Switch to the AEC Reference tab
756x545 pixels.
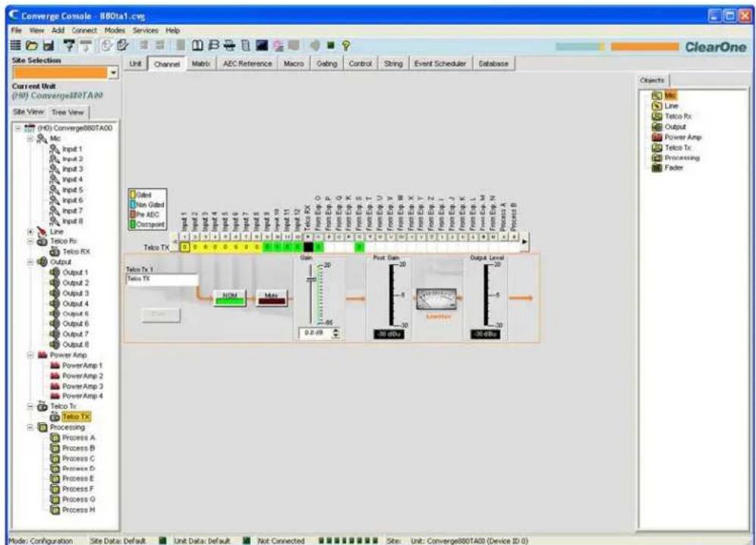(247, 64)
